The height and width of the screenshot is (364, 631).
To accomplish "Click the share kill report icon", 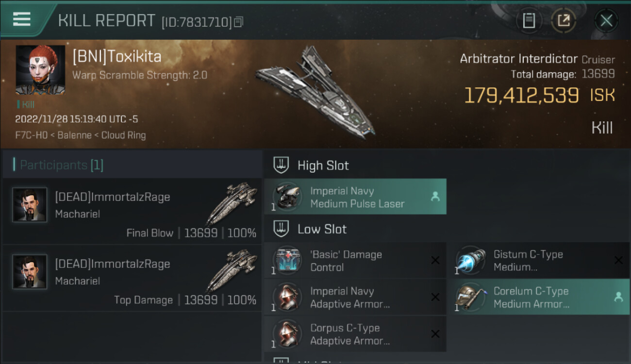I will (564, 20).
